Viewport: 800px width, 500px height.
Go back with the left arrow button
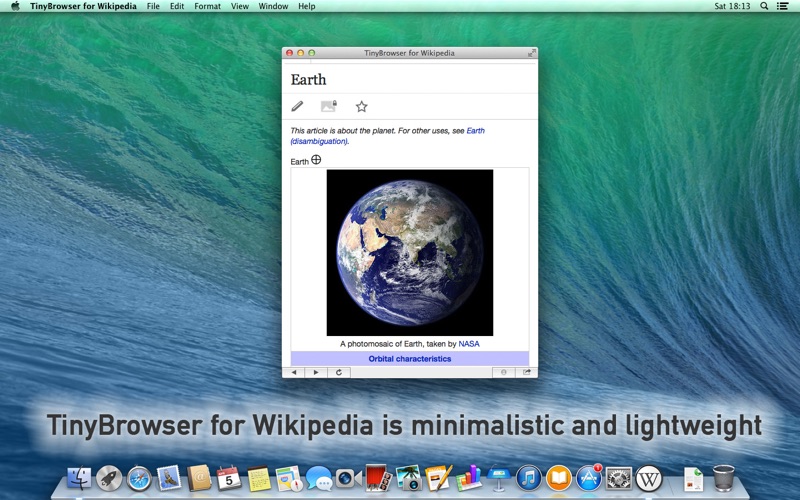pyautogui.click(x=294, y=372)
